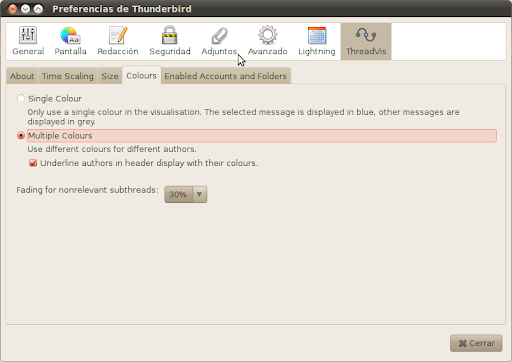
Task: Open Enabled Accounts and Folders tab
Action: click(226, 76)
